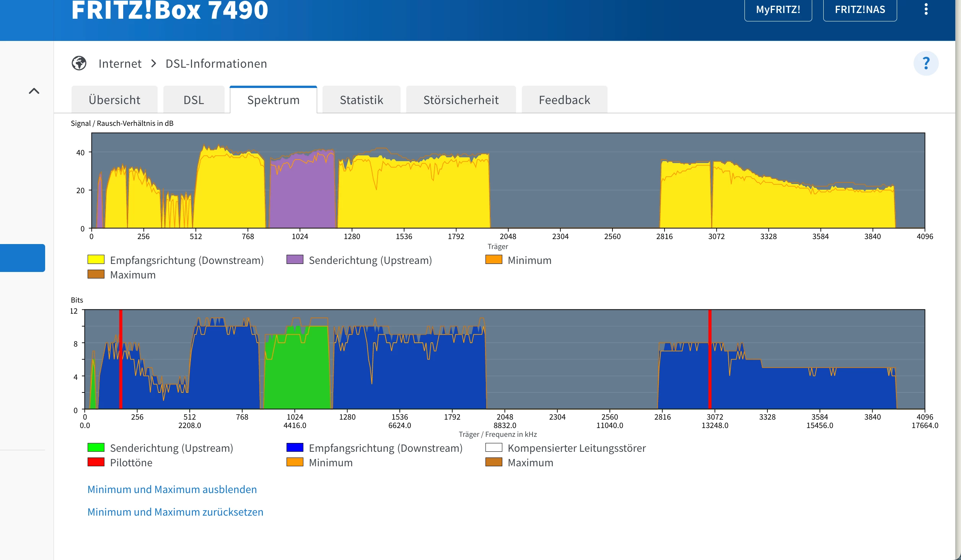Open FRITZ!NAS from the header
Viewport: 961px width, 560px height.
[860, 10]
